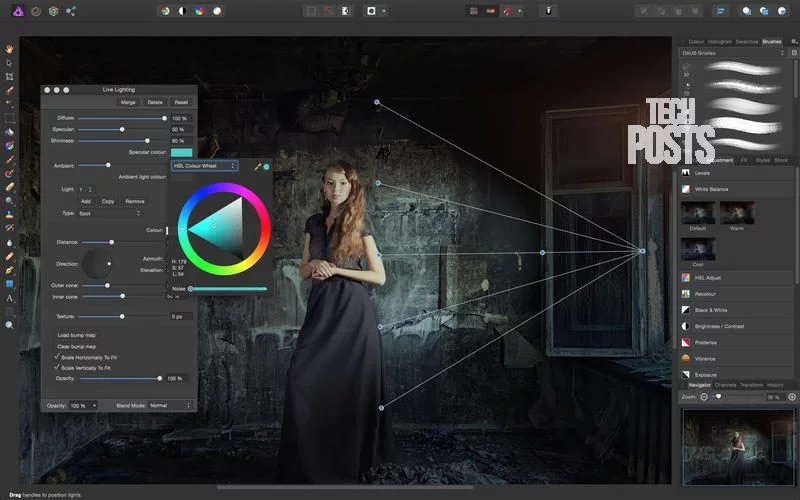Click the zoom-out minus icon in Navigator
The width and height of the screenshot is (800, 500).
[x=704, y=396]
